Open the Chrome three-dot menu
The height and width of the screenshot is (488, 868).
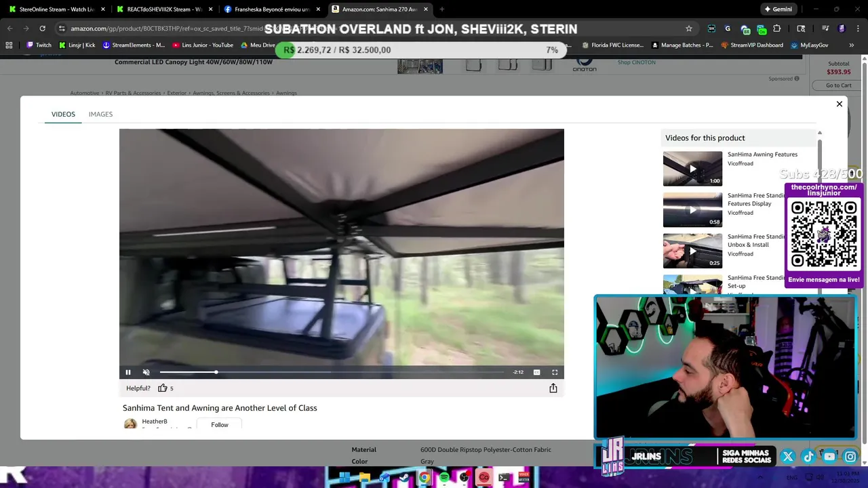[858, 28]
